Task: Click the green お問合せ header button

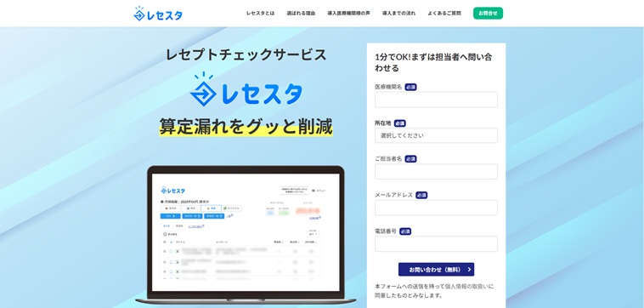Action: tap(488, 13)
